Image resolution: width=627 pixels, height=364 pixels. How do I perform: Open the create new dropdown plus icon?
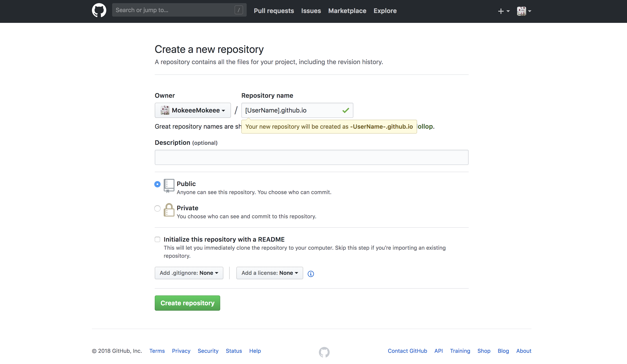[501, 11]
